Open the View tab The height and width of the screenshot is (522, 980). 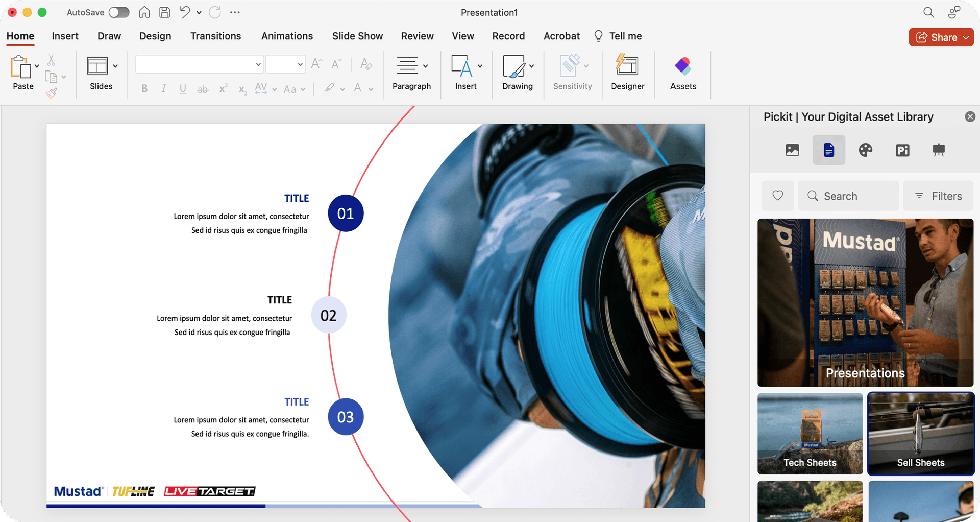coord(463,36)
